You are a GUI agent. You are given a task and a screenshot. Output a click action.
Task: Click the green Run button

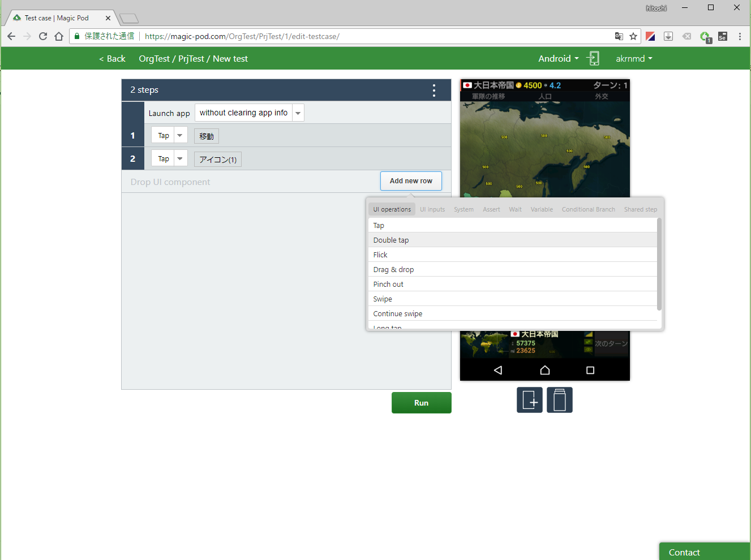tap(422, 403)
